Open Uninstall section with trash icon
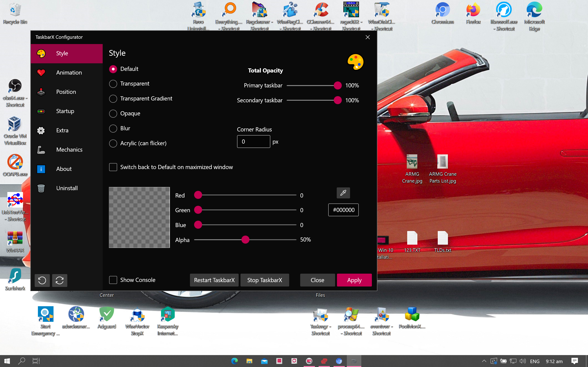The width and height of the screenshot is (588, 367). coord(67,188)
